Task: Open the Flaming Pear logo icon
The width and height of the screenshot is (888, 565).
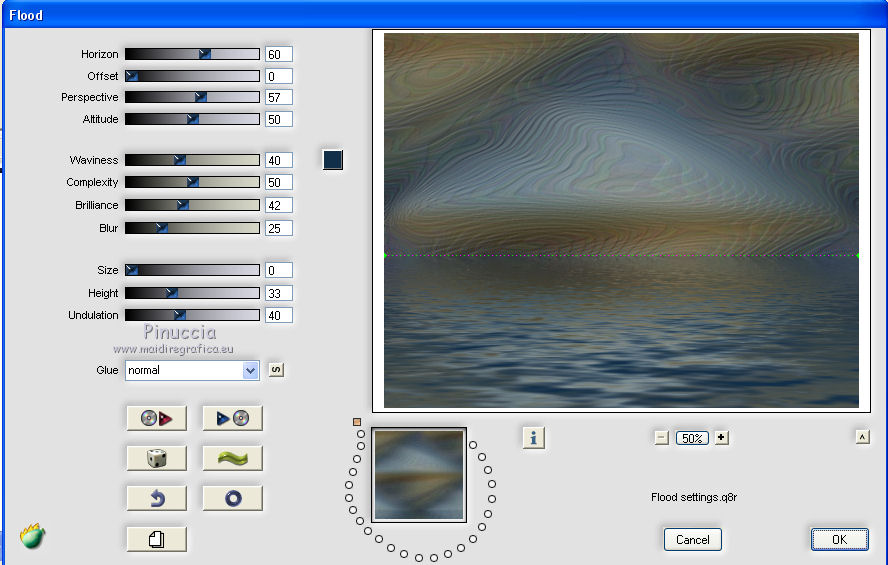Action: pyautogui.click(x=32, y=536)
